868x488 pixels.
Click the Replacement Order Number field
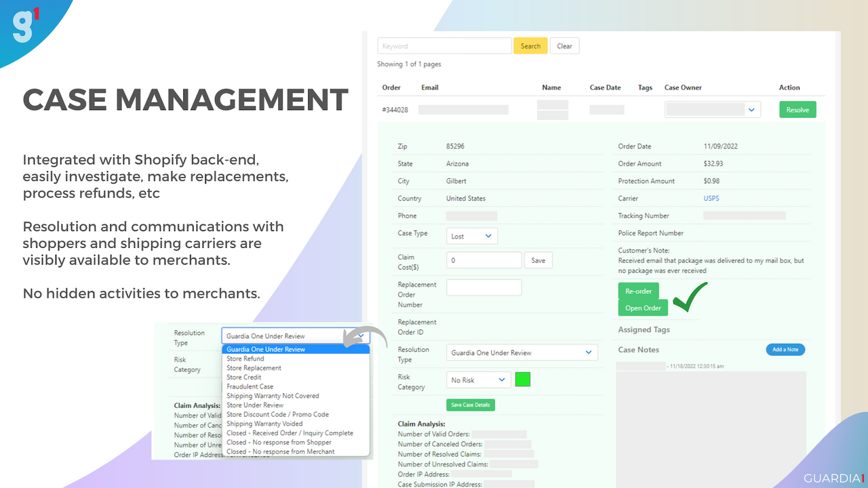point(484,287)
